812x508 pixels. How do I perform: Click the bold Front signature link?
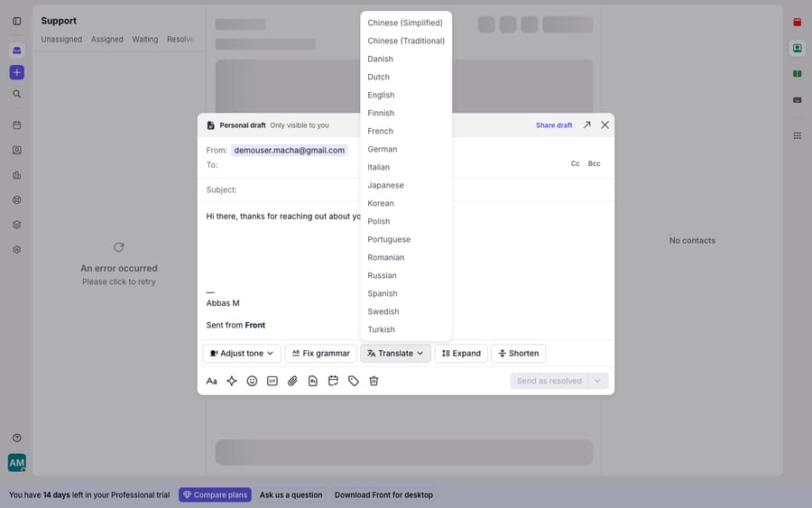pos(254,325)
